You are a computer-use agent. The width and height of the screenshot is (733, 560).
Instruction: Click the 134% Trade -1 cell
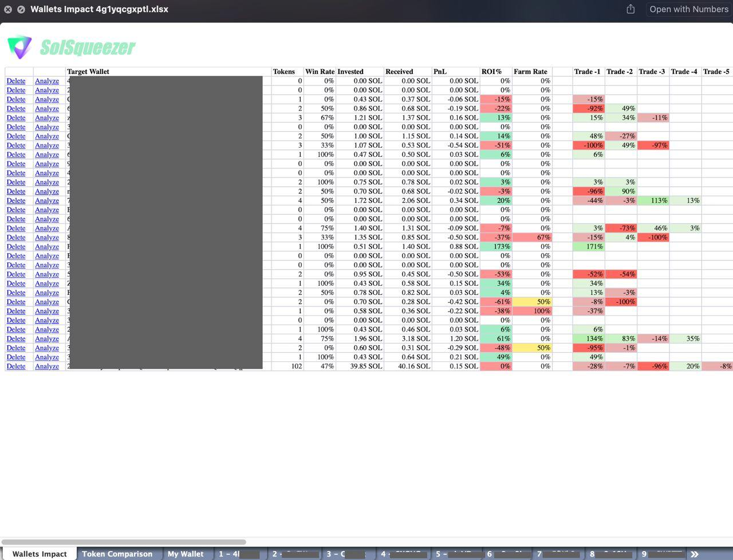589,339
